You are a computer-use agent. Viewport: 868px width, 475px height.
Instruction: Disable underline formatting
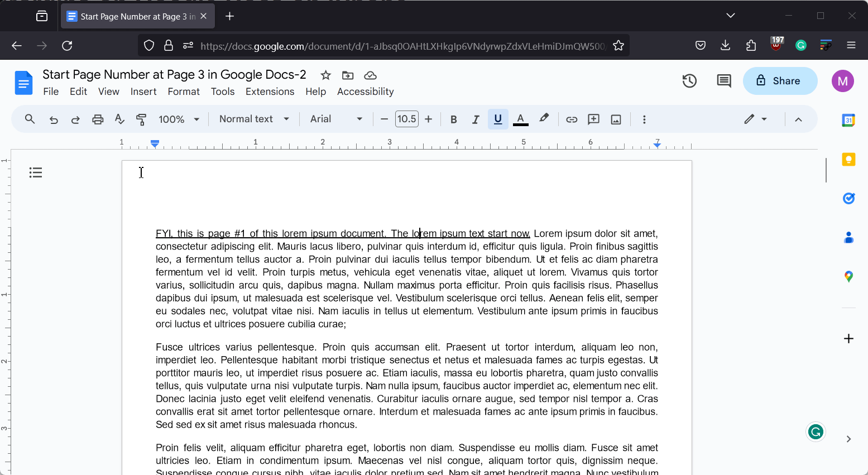tap(498, 119)
